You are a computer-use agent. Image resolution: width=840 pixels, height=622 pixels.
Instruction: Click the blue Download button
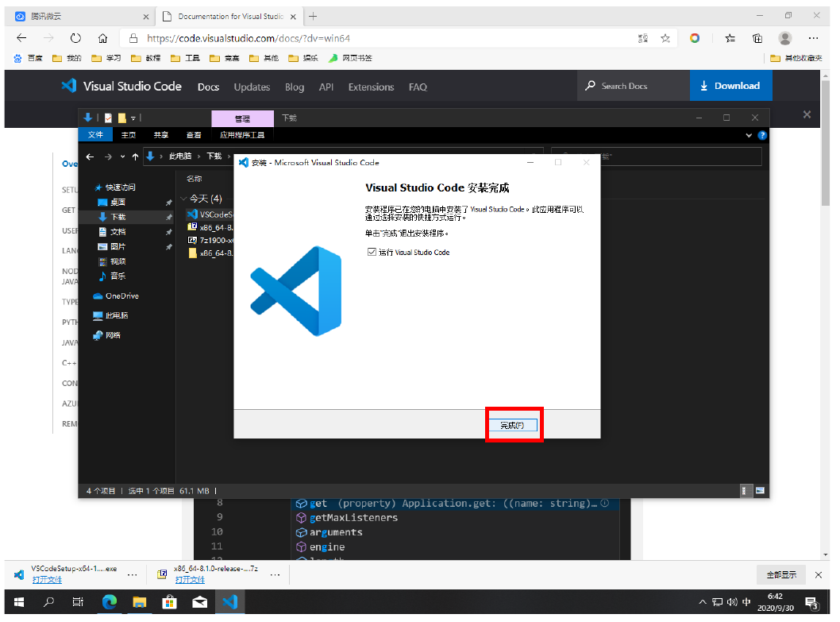(x=730, y=86)
